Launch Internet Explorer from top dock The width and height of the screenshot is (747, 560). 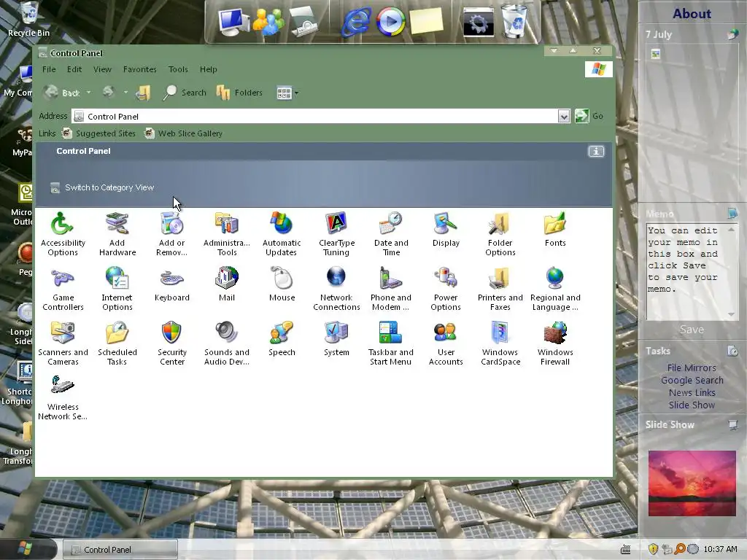(x=356, y=22)
